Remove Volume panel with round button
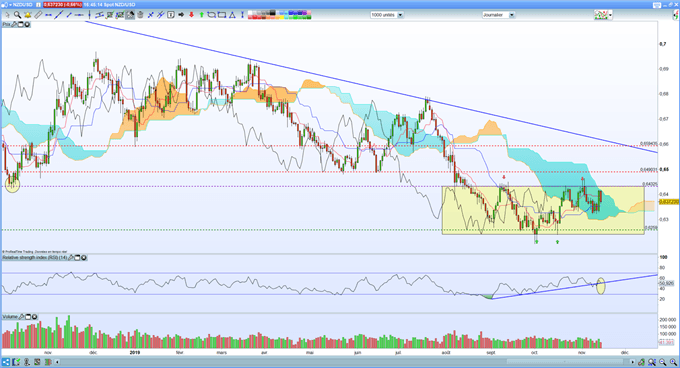The width and height of the screenshot is (680, 368). pyautogui.click(x=34, y=317)
